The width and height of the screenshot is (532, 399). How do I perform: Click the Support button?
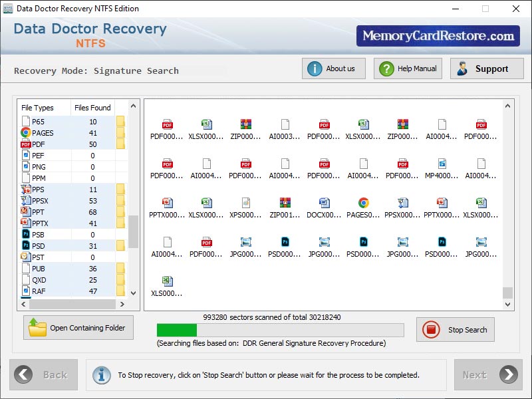[x=487, y=68]
